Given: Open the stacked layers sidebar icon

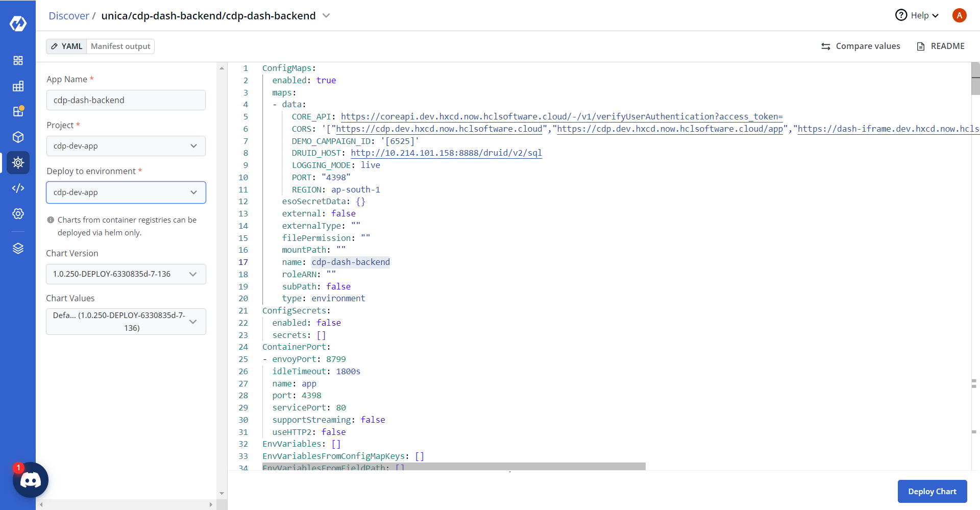Looking at the screenshot, I should (x=18, y=249).
